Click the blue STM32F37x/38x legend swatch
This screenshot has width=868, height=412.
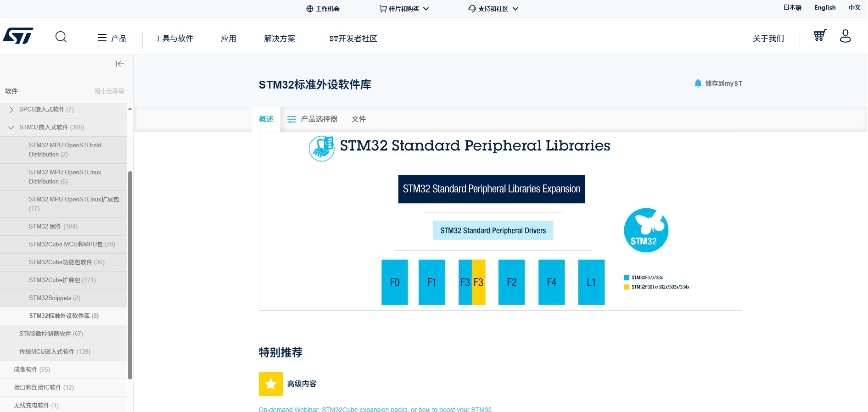tap(627, 278)
